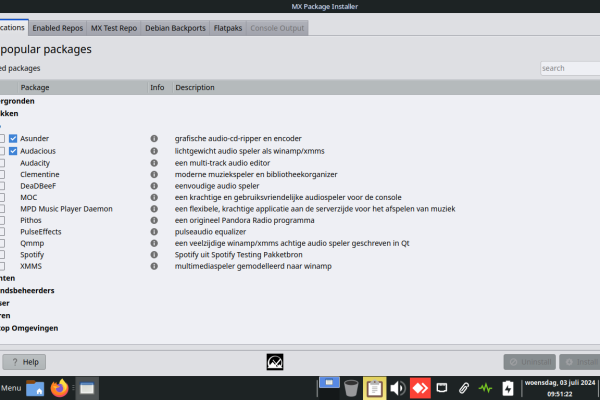Click the MX logo at bottom center
Viewport: 600px width, 400px height.
[x=275, y=362]
